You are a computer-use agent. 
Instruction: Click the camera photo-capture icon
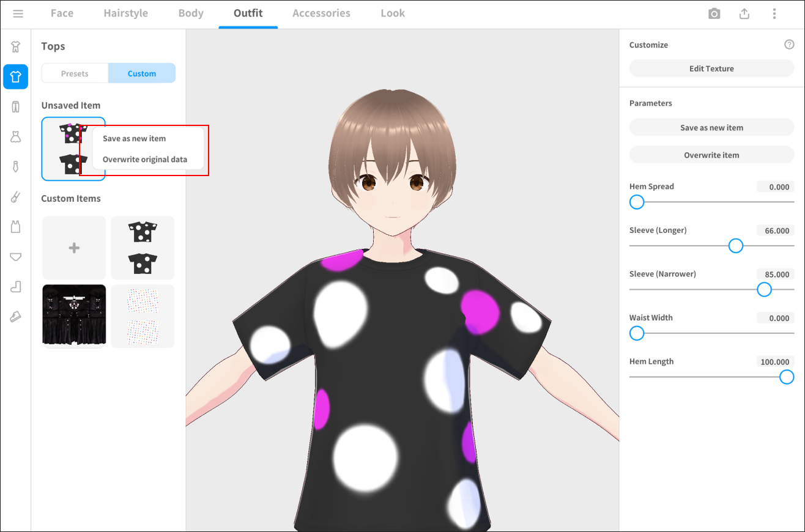pos(714,13)
